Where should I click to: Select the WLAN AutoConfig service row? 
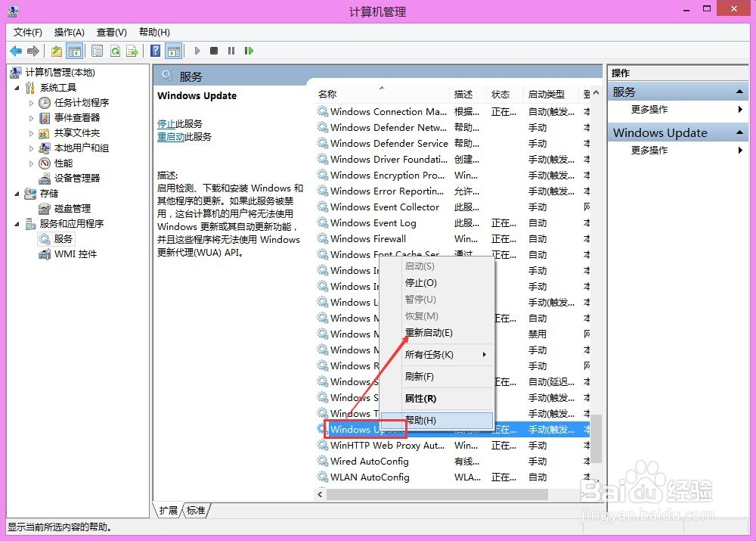pos(370,477)
